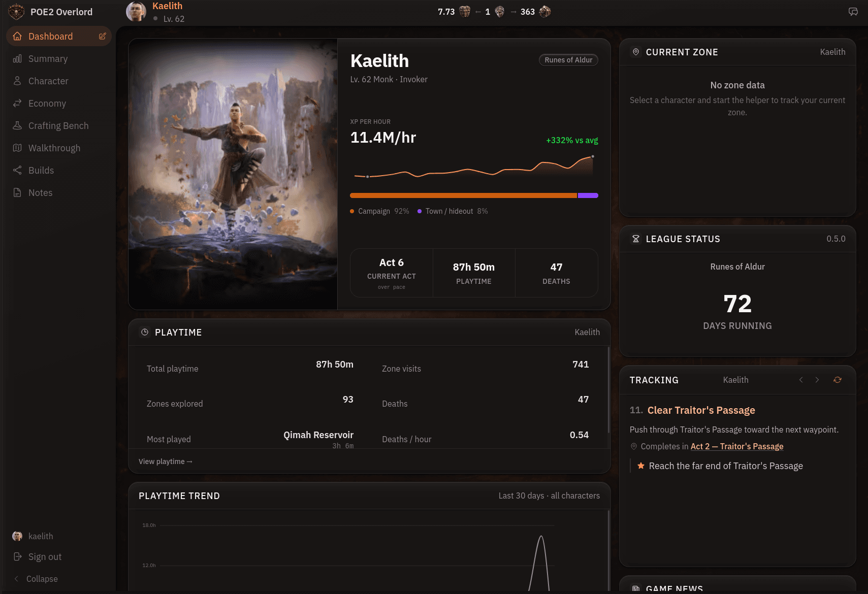Select Economy in the sidebar
The height and width of the screenshot is (594, 868).
pos(59,103)
